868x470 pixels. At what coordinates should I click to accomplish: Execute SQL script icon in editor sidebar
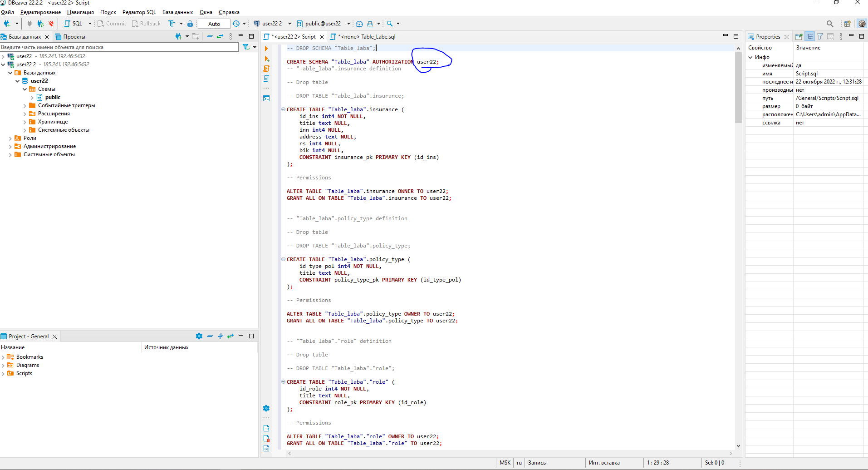266,69
